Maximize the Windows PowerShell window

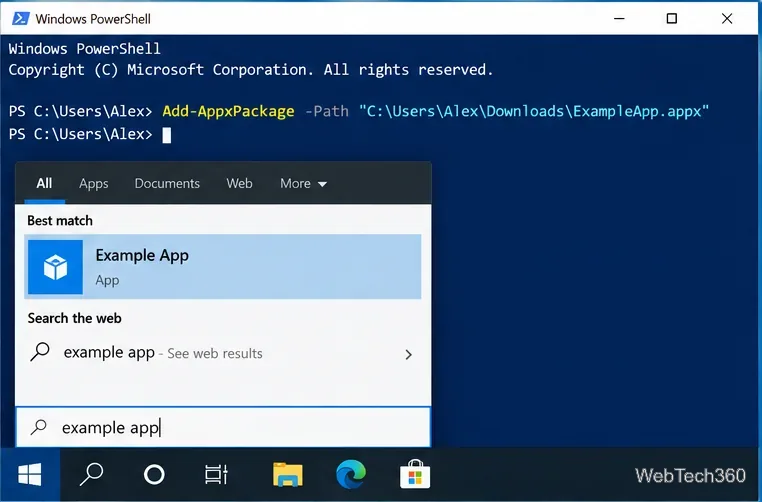pos(672,18)
